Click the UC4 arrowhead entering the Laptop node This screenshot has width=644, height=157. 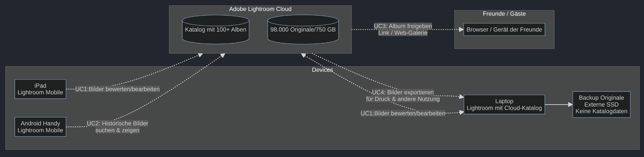462,97
